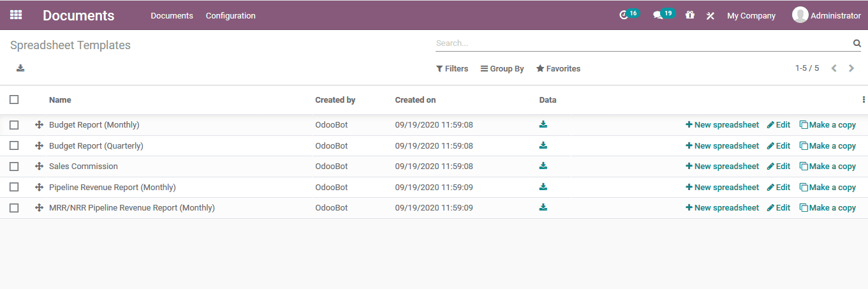868x289 pixels.
Task: Click drag handle of Budget Report (Quarterly)
Action: pyautogui.click(x=39, y=146)
